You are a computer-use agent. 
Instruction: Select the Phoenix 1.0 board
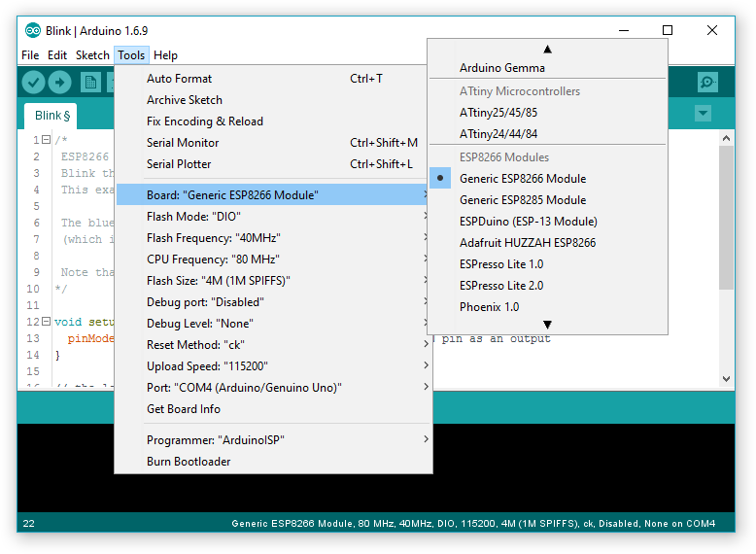(547, 307)
